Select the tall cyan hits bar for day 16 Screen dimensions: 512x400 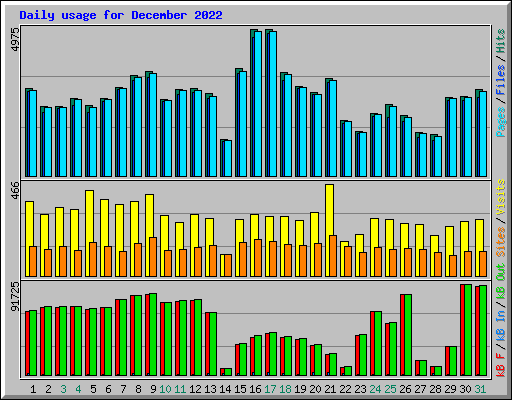258,104
